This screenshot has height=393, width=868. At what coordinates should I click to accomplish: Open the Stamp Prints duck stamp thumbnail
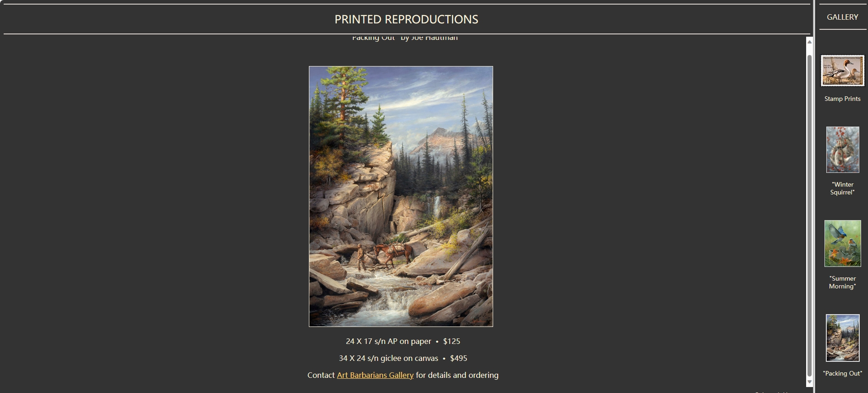click(x=842, y=71)
